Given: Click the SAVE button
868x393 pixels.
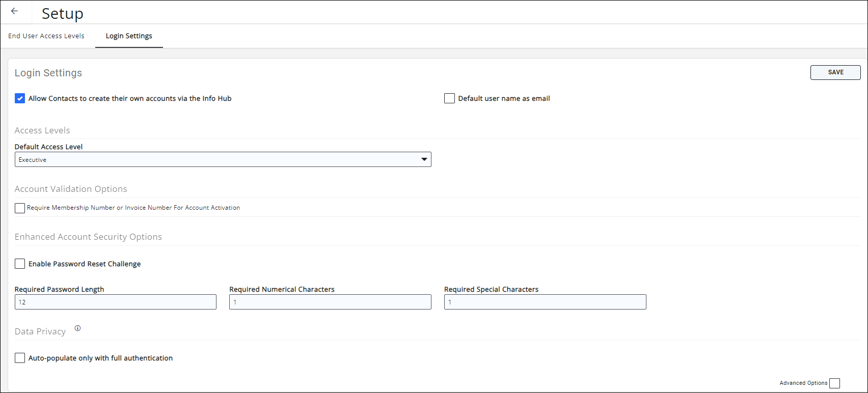Looking at the screenshot, I should pos(835,72).
